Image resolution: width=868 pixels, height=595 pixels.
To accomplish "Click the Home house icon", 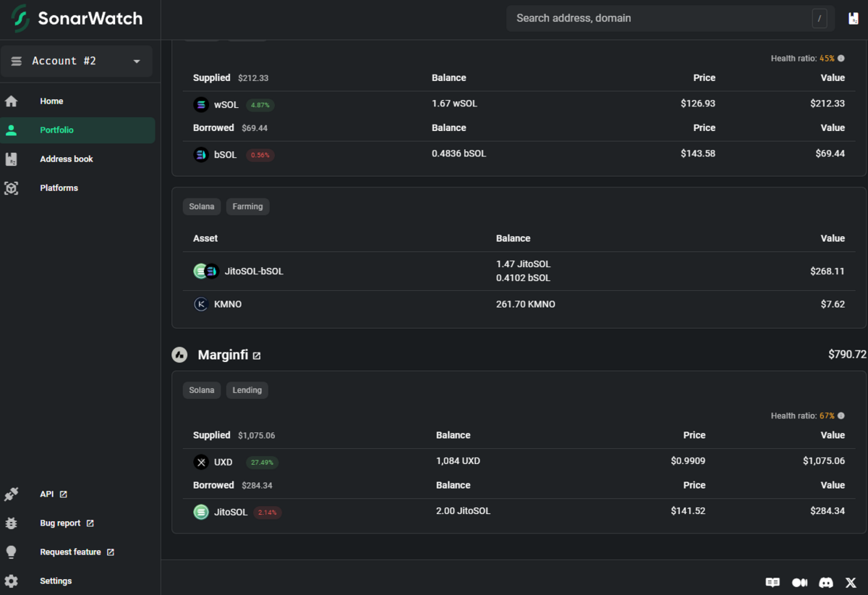I will coord(11,101).
